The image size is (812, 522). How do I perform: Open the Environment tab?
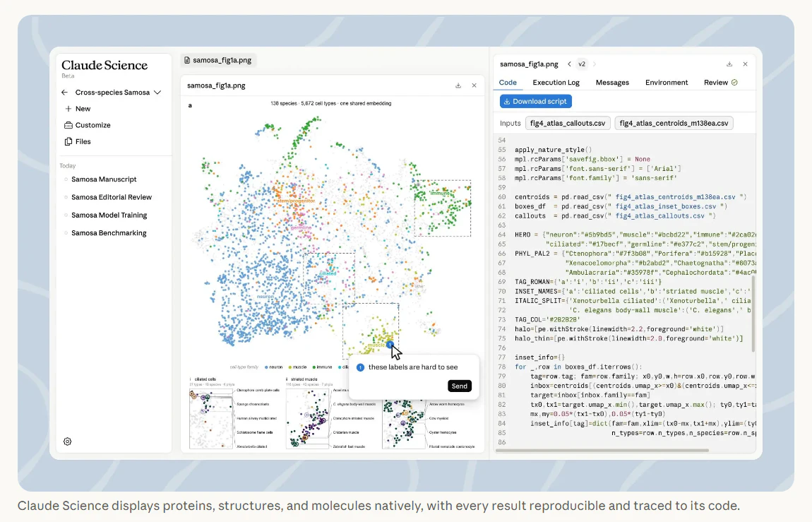click(x=667, y=83)
